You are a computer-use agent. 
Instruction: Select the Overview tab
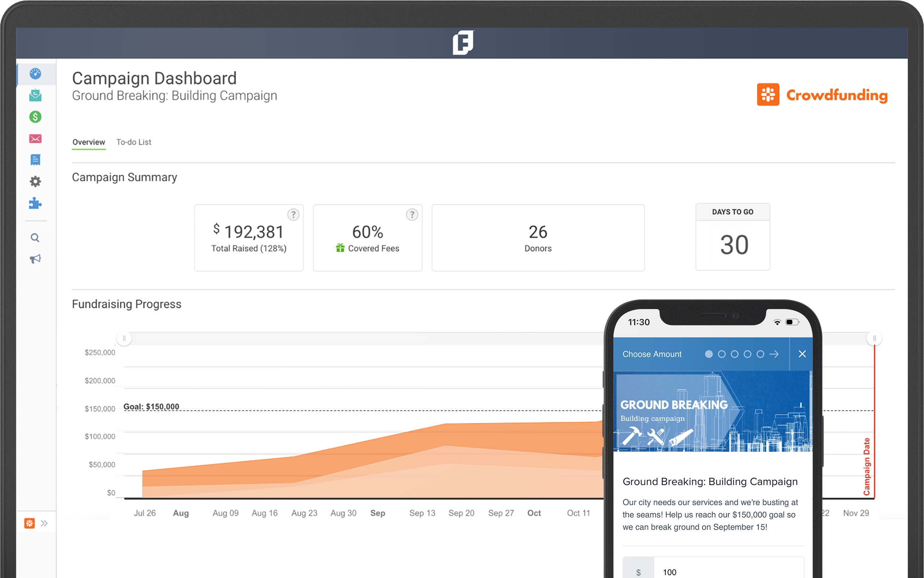tap(89, 142)
